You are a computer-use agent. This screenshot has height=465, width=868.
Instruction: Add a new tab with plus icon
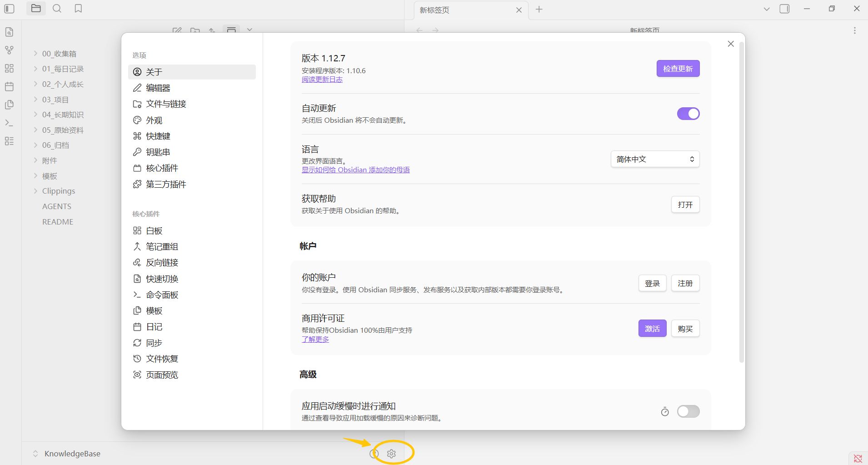click(539, 10)
